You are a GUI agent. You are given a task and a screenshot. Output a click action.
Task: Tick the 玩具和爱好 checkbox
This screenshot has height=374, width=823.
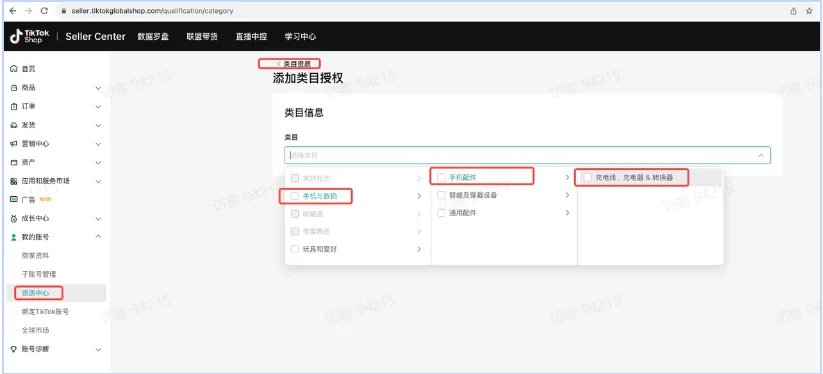[295, 249]
